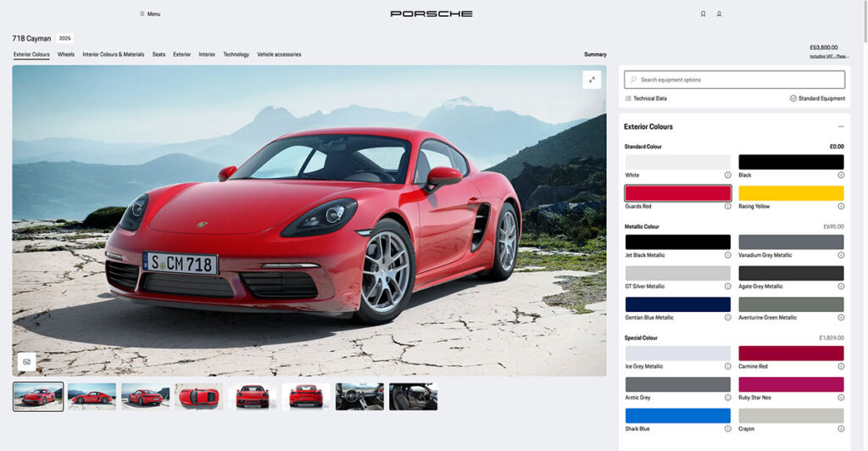View the rear three-quarter thumbnail
Screen dimensions: 868x451
tap(146, 397)
